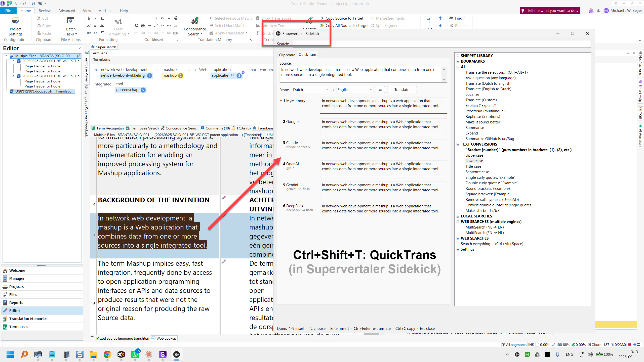Open Supervertaler app in taskbar
Image resolution: width=644 pixels, height=362 pixels.
(177, 354)
